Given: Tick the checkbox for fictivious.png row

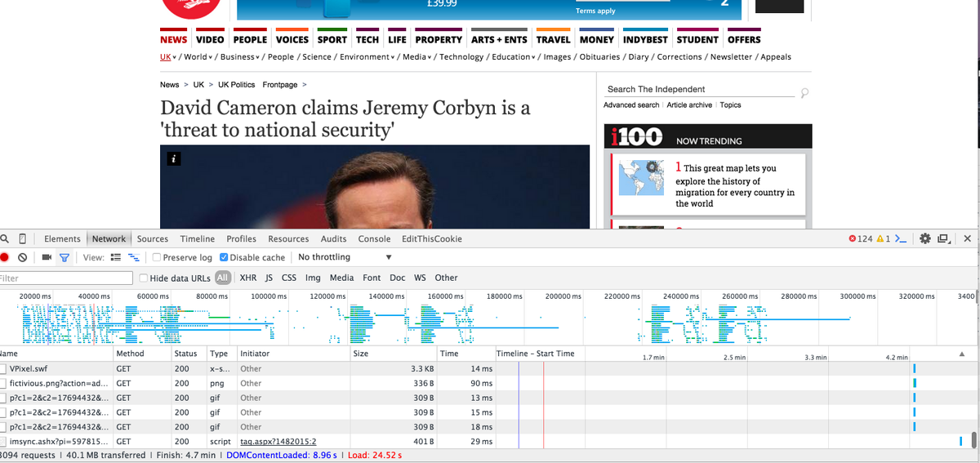Looking at the screenshot, I should [x=3, y=383].
